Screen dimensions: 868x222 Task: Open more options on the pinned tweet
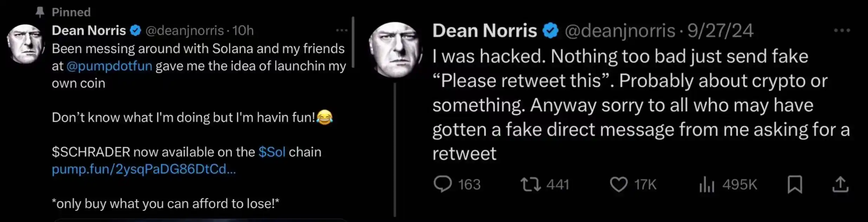pyautogui.click(x=341, y=31)
